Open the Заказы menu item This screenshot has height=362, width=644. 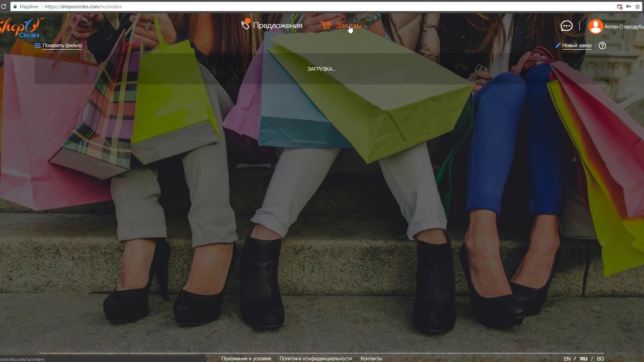[x=348, y=26]
